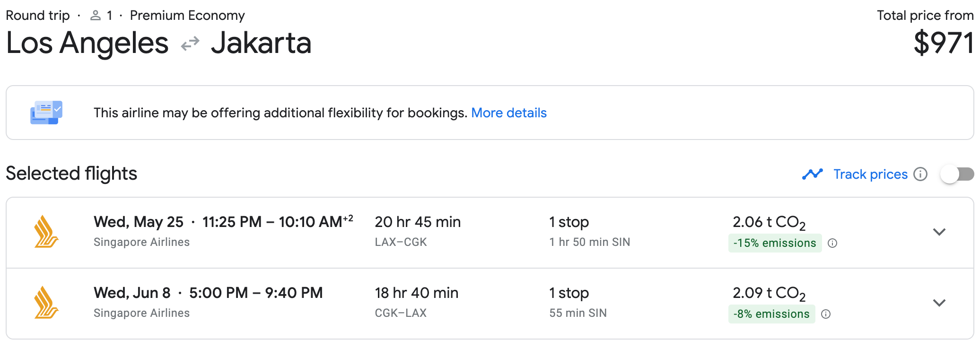Enable the Track prices toggle switch

[x=956, y=174]
